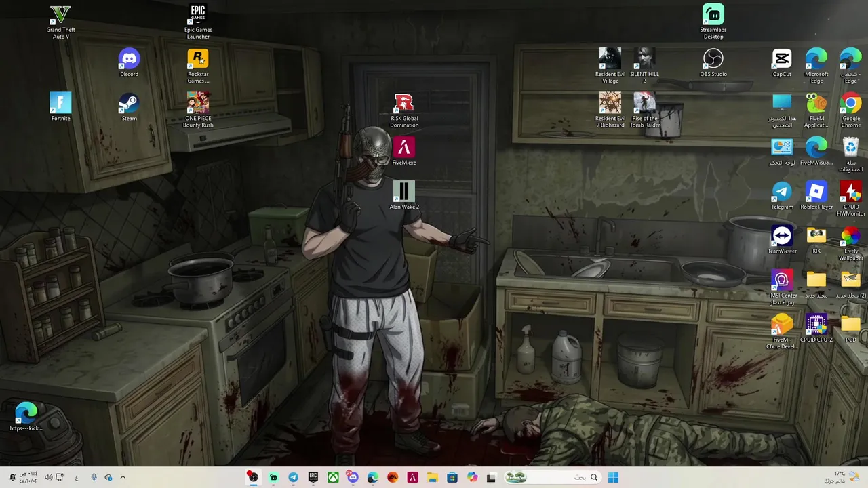
Task: Select the FiveM Cfx.re Development icon
Action: [x=782, y=331]
